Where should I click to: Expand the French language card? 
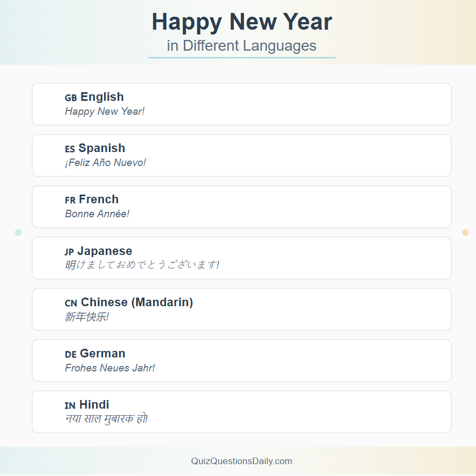[242, 206]
